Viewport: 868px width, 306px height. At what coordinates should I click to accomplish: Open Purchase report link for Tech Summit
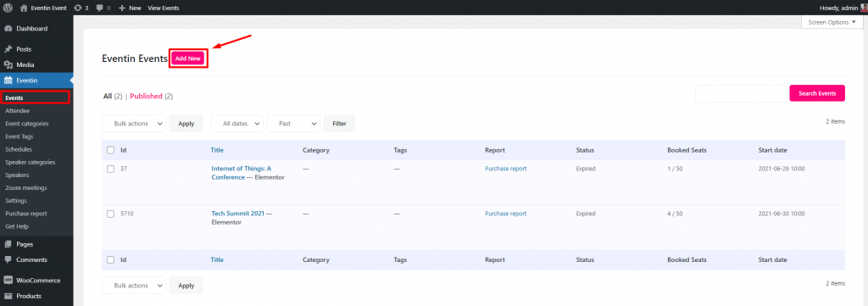506,213
